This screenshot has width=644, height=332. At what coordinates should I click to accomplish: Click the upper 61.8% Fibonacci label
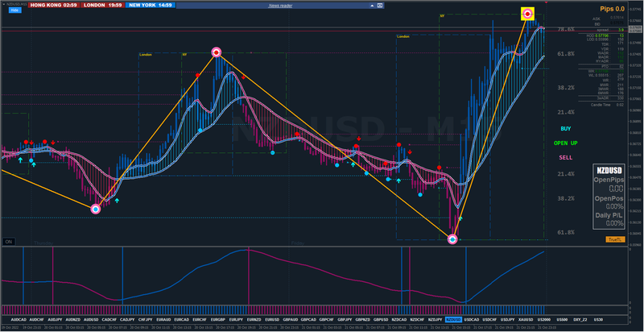pyautogui.click(x=566, y=54)
